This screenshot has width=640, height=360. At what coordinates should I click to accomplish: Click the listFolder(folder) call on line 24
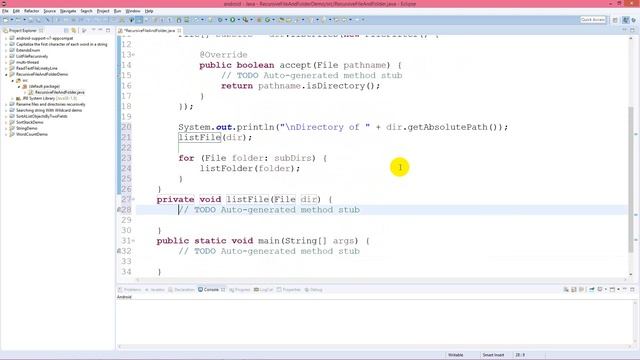[x=250, y=169]
